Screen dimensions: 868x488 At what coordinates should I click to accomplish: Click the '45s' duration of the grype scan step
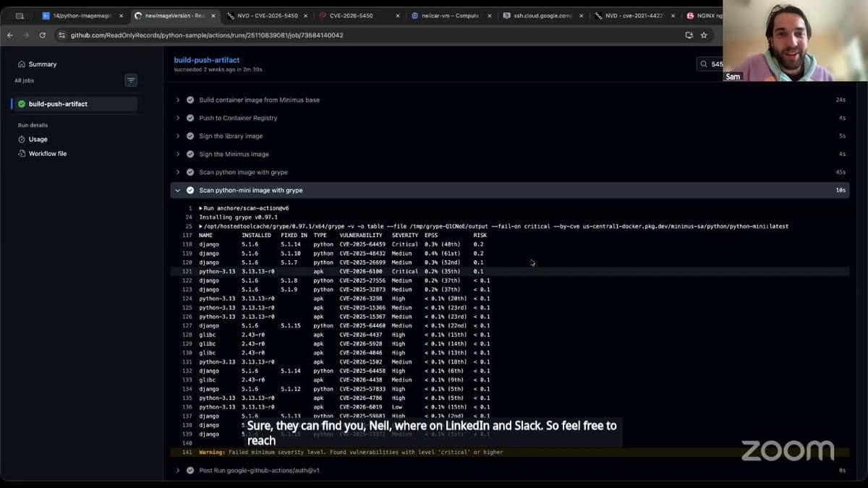841,172
